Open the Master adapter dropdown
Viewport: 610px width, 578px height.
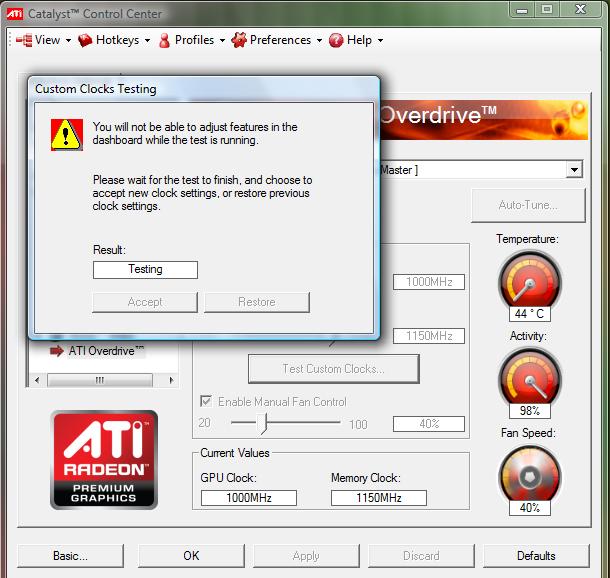[x=574, y=170]
